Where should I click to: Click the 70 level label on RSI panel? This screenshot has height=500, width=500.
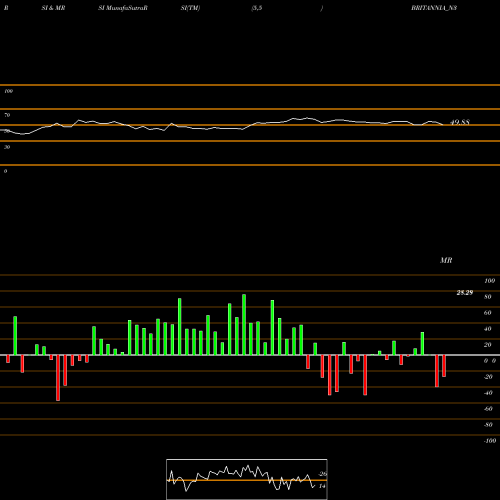point(7,115)
